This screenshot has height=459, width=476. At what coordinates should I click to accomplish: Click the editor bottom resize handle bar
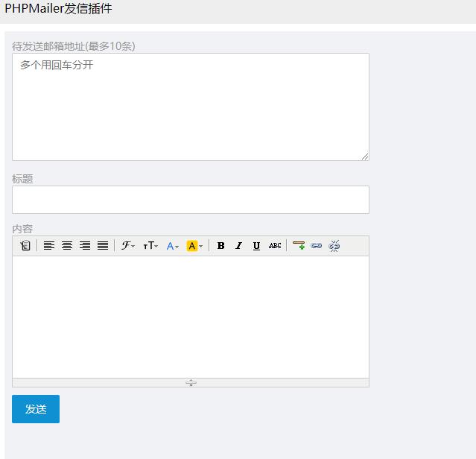[x=191, y=382]
